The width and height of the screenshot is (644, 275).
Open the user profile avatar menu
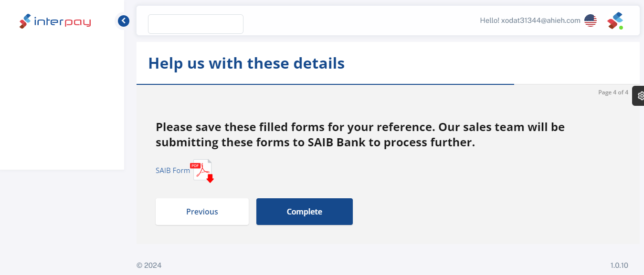tap(614, 20)
